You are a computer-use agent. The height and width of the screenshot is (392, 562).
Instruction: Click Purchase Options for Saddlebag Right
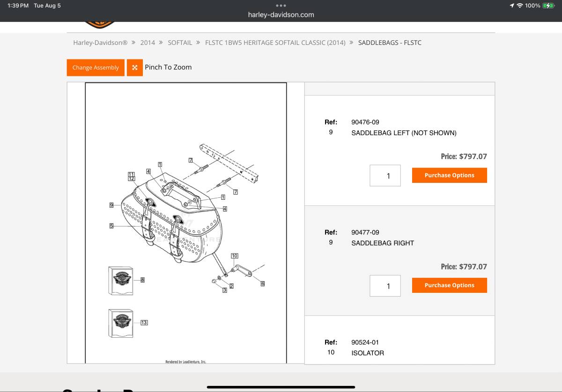450,285
